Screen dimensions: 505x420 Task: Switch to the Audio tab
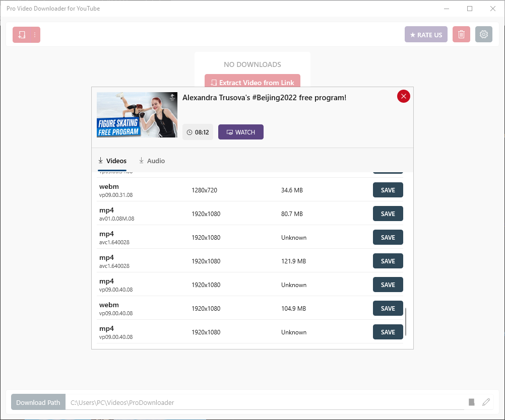(x=152, y=161)
